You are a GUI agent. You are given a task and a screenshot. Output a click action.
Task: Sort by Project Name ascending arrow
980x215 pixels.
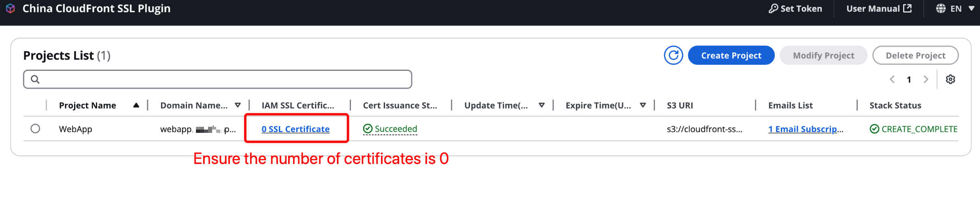coord(136,105)
